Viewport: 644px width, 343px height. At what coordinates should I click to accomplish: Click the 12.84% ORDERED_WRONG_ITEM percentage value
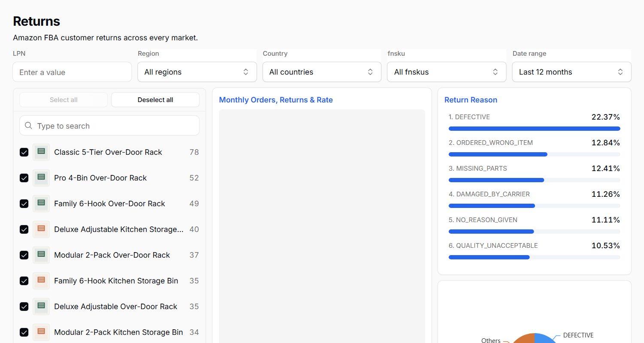pos(606,143)
